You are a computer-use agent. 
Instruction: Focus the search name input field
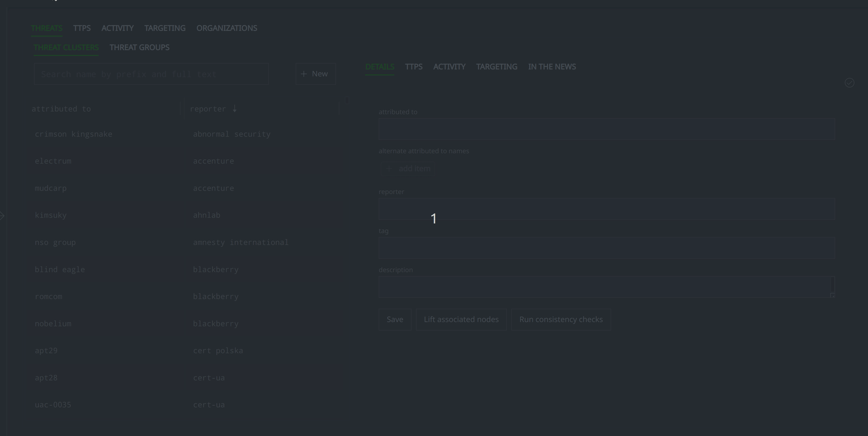(x=151, y=74)
